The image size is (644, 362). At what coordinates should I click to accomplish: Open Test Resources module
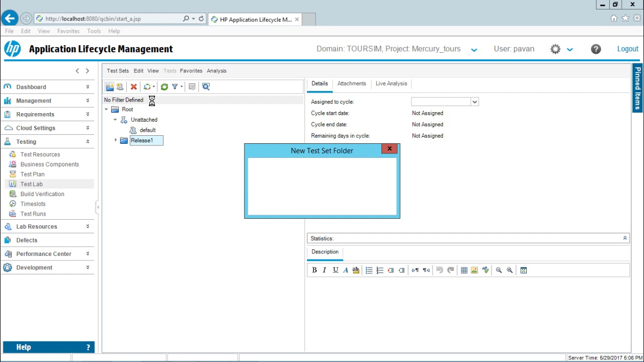[x=40, y=154]
